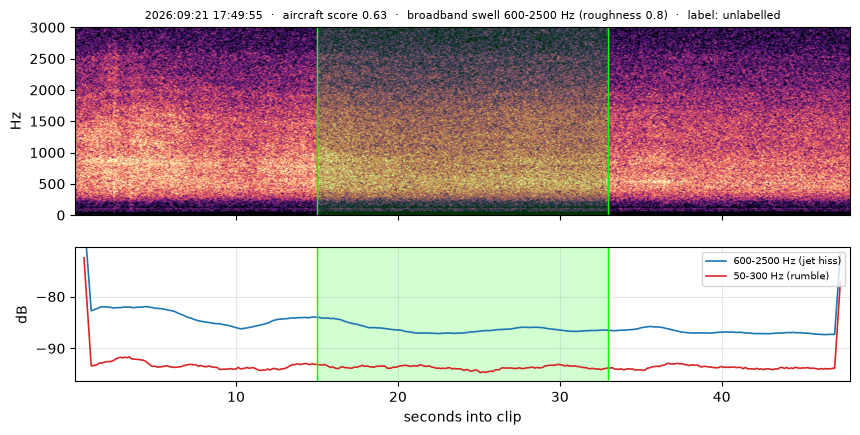Click the x-axis tick label 20
The image size is (860, 435).
398,396
